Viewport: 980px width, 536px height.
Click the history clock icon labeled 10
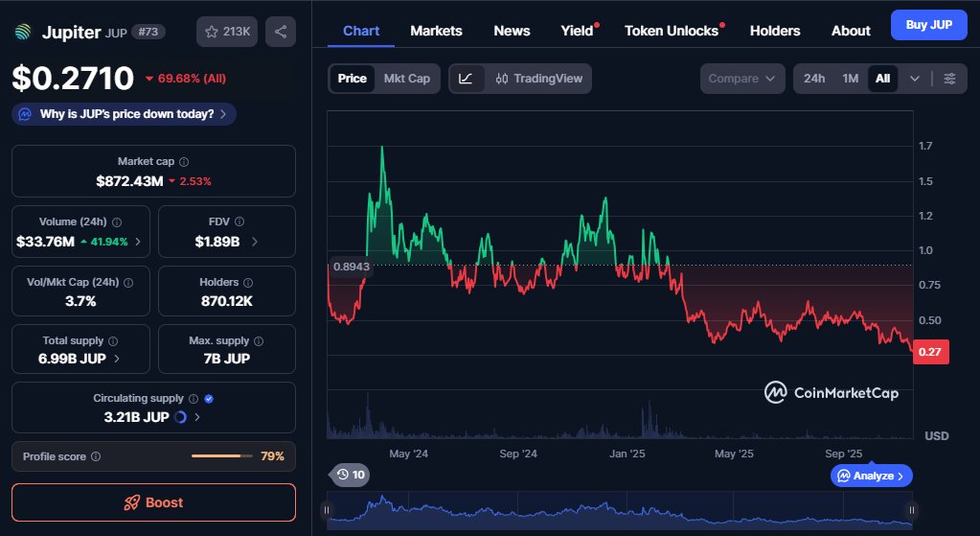coord(350,475)
